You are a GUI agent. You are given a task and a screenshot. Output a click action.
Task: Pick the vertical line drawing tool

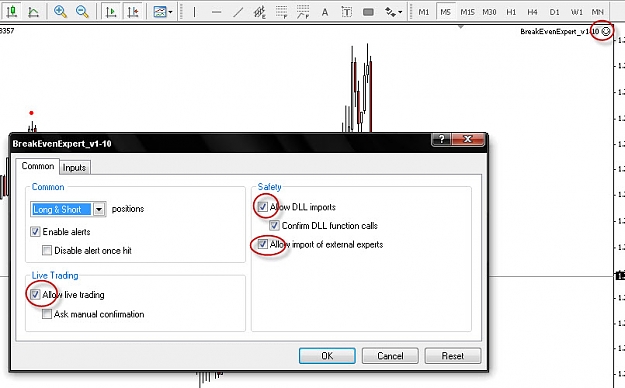click(x=195, y=12)
